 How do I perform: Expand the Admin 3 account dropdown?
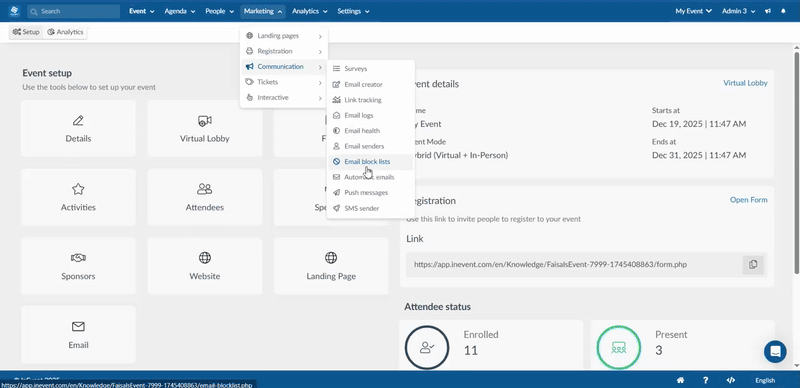(x=738, y=11)
